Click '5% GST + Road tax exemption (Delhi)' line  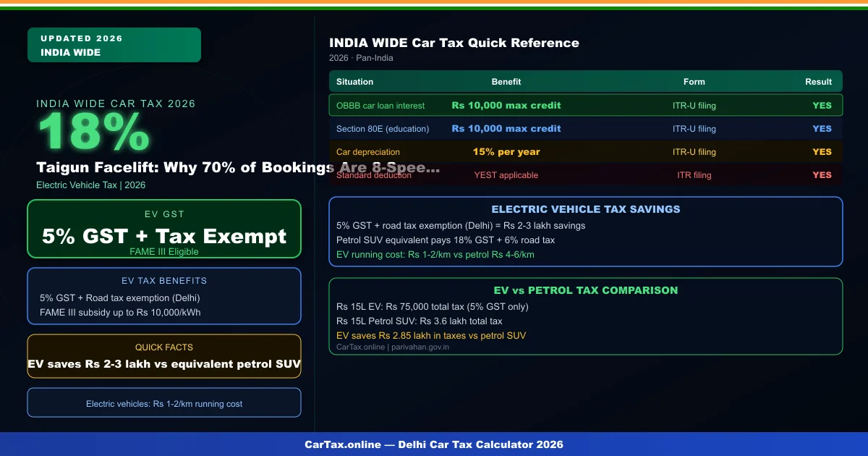[119, 298]
